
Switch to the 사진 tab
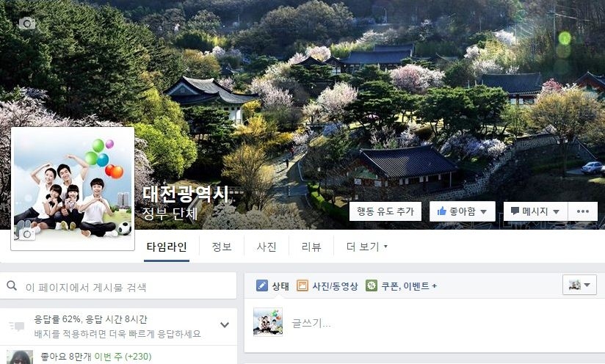point(267,247)
